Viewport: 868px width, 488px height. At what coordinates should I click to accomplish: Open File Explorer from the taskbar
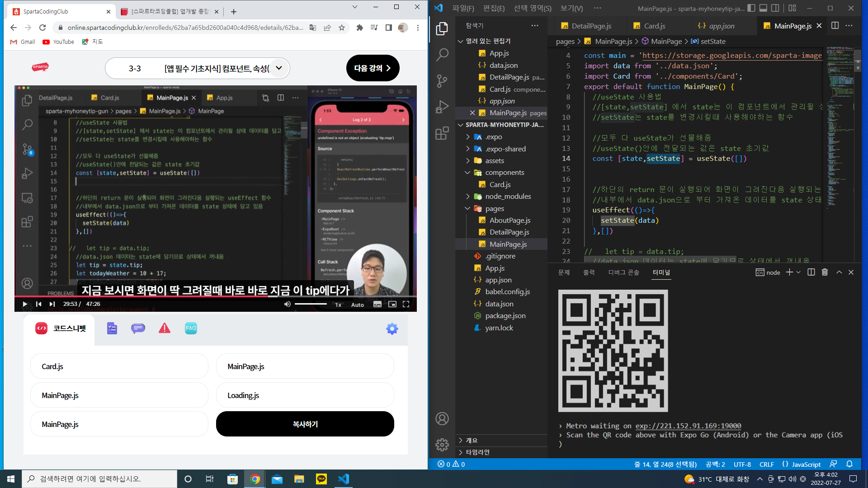click(x=299, y=479)
